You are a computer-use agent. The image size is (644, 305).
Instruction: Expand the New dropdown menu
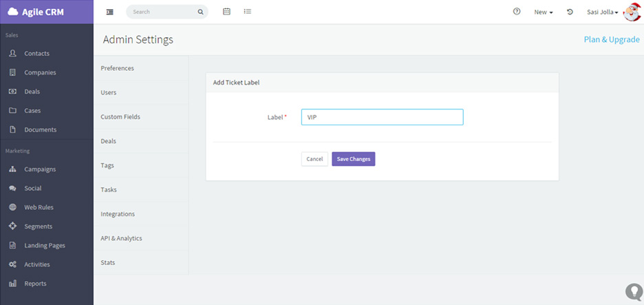544,12
